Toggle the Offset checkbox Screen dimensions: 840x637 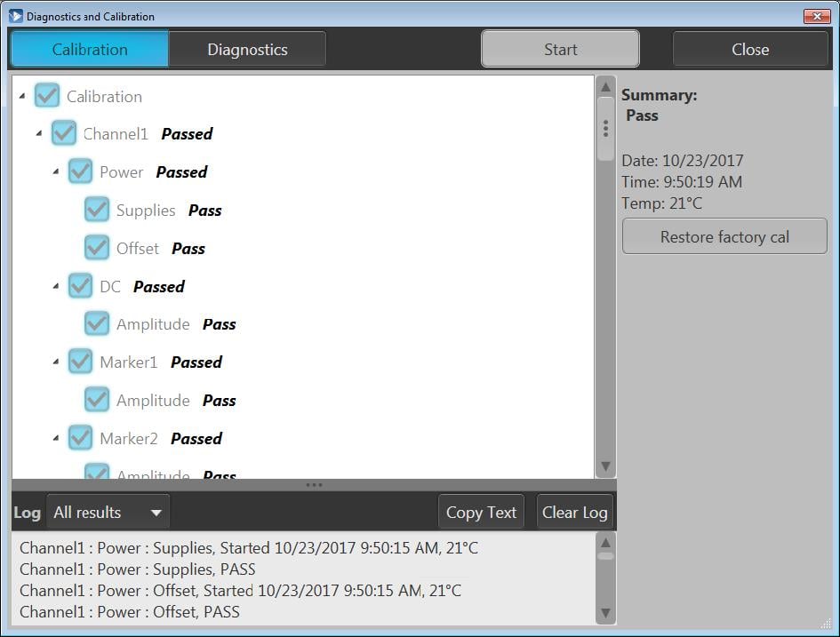pos(97,248)
